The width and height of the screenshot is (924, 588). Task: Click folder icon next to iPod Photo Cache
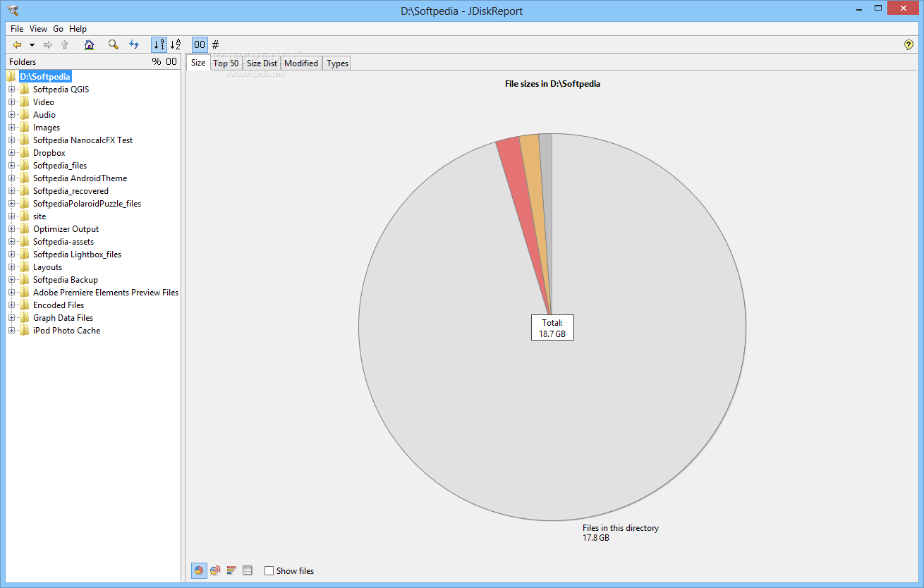coord(25,331)
